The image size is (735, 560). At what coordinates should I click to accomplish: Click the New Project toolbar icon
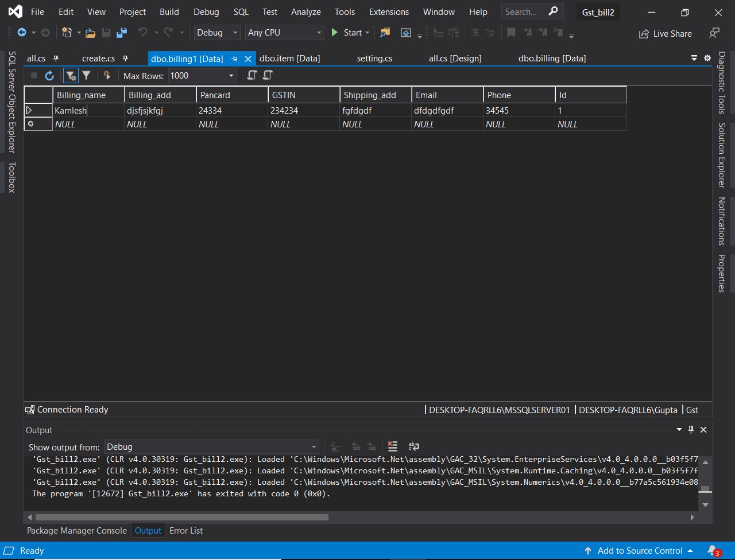(x=67, y=33)
